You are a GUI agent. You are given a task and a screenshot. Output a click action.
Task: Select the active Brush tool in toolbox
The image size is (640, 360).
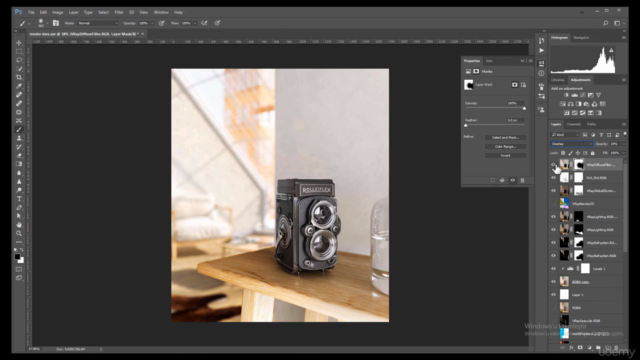pos(19,129)
